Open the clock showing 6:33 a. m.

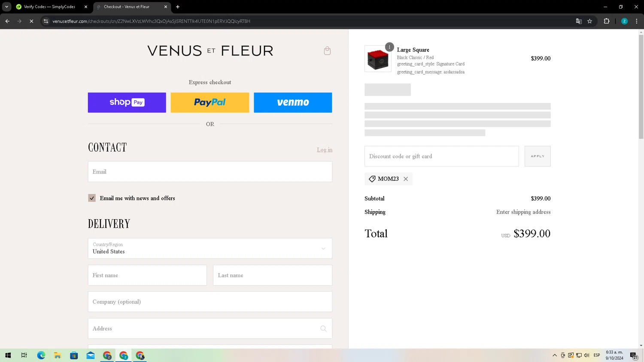pos(614,355)
